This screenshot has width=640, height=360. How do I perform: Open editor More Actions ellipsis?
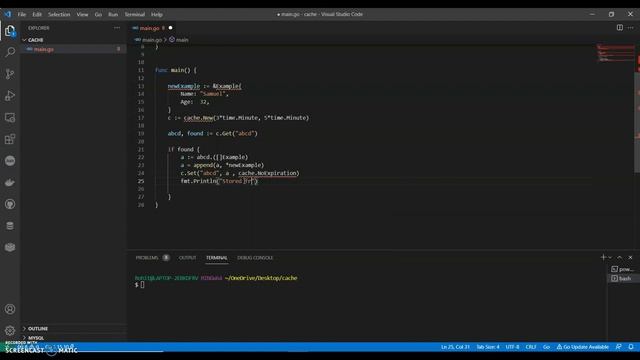[631, 27]
